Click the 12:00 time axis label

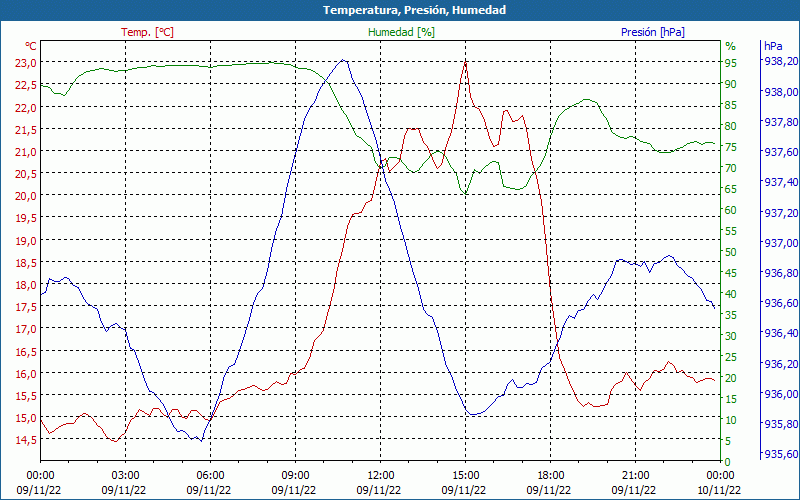pyautogui.click(x=380, y=476)
